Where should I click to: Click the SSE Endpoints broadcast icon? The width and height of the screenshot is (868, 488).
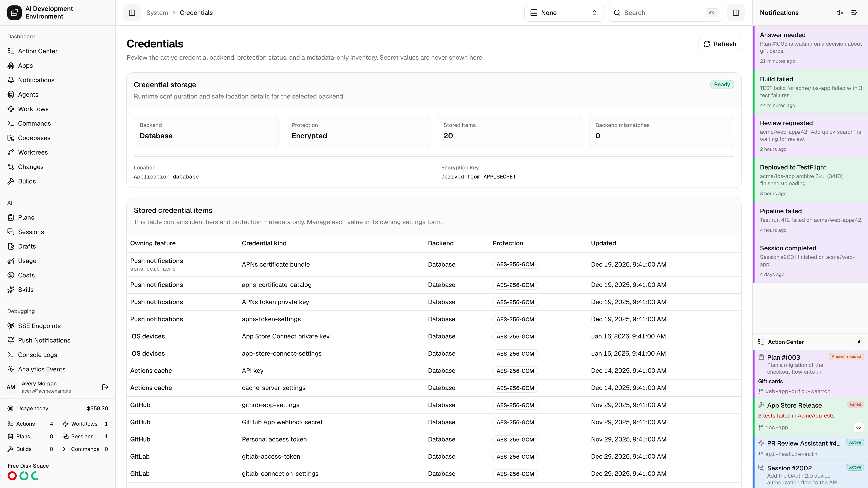click(x=11, y=326)
